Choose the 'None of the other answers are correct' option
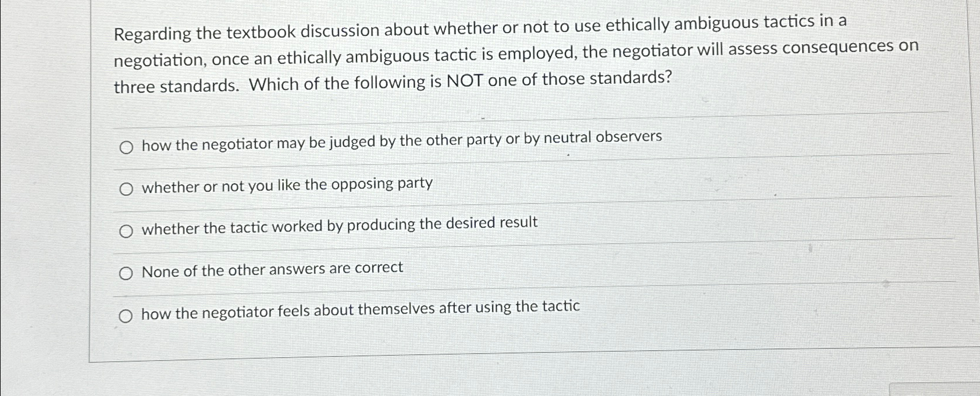This screenshot has height=396, width=980. pyautogui.click(x=126, y=272)
